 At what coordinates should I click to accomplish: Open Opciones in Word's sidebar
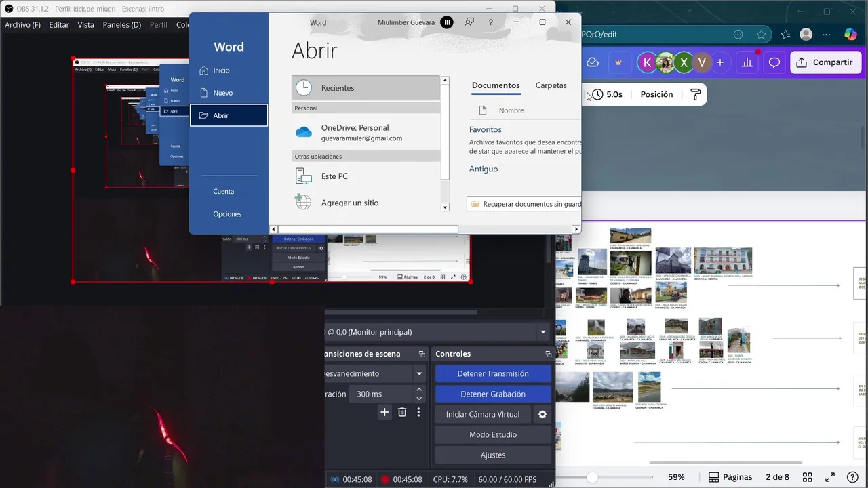pyautogui.click(x=227, y=214)
